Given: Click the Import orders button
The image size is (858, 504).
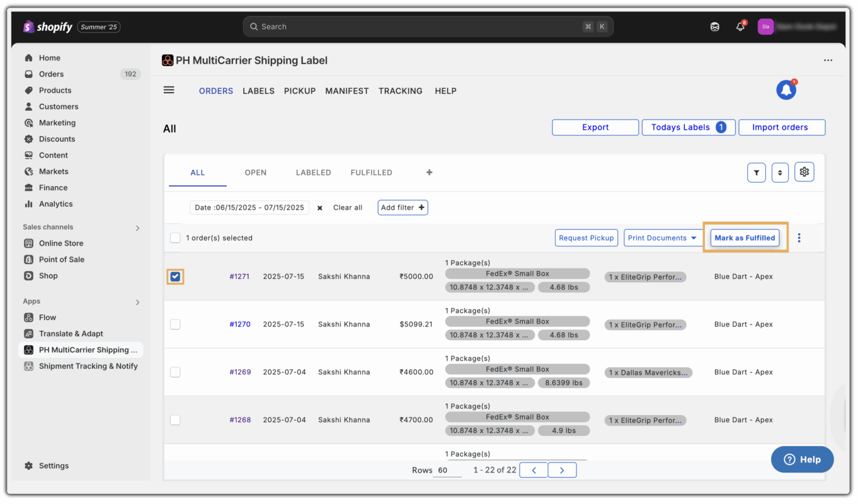Looking at the screenshot, I should click(781, 127).
